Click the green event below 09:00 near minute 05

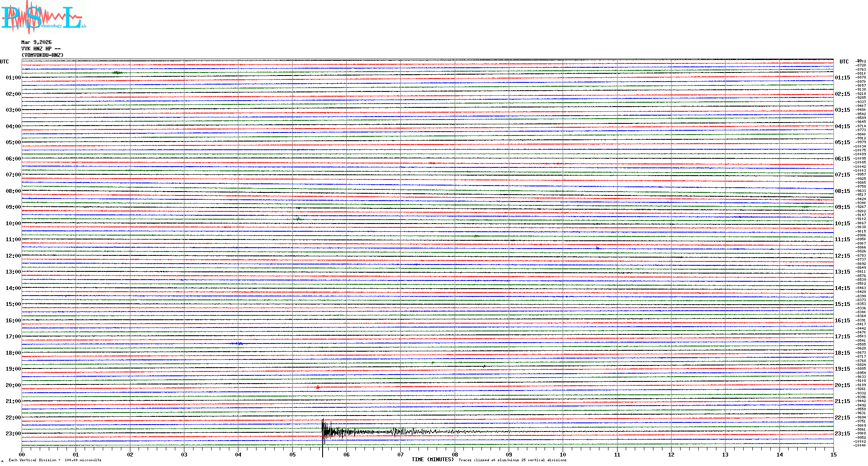[298, 219]
